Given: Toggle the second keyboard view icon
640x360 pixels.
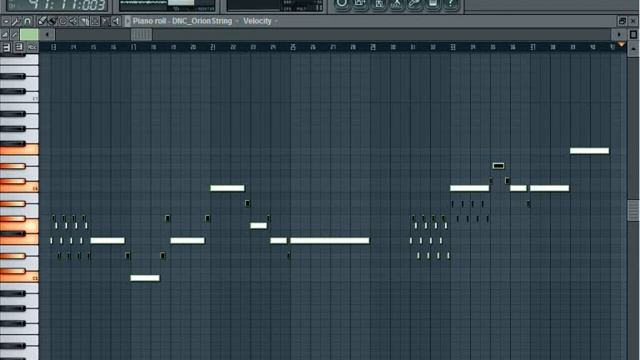Looking at the screenshot, I should click(x=19, y=47).
